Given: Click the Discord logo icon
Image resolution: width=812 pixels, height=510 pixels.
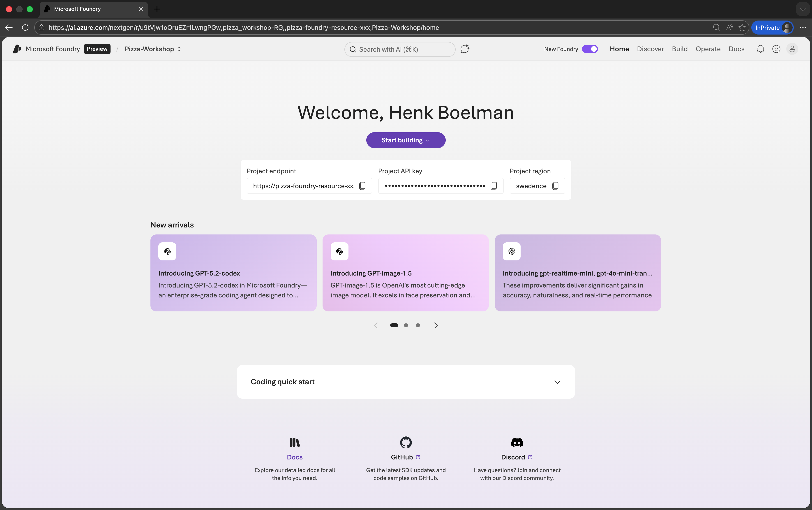Looking at the screenshot, I should click(x=517, y=442).
